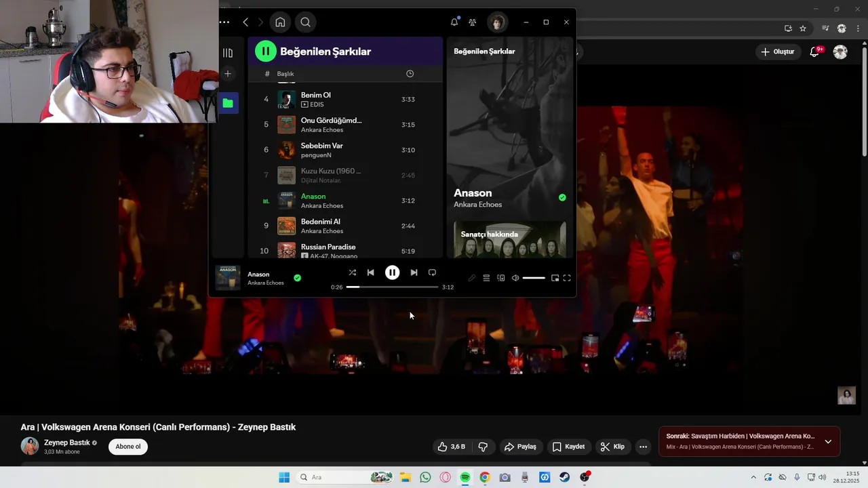Image resolution: width=868 pixels, height=488 pixels.
Task: Select the Başlık column header
Action: coord(285,73)
